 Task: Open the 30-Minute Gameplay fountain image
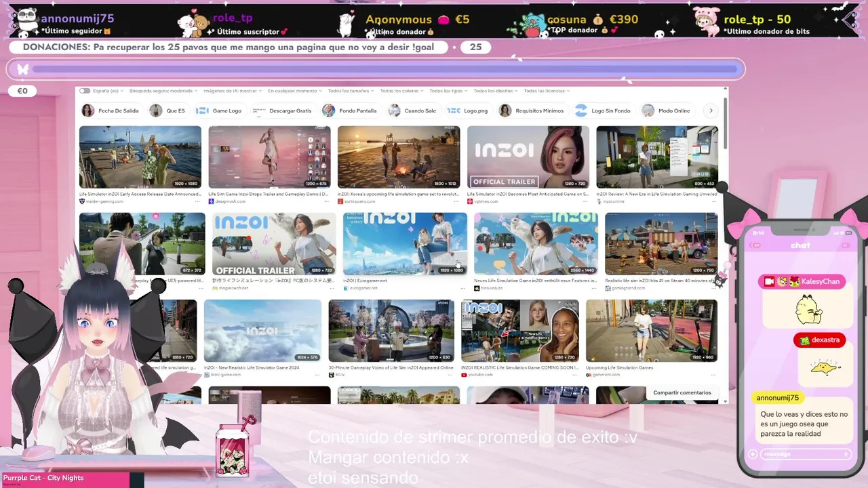(391, 331)
